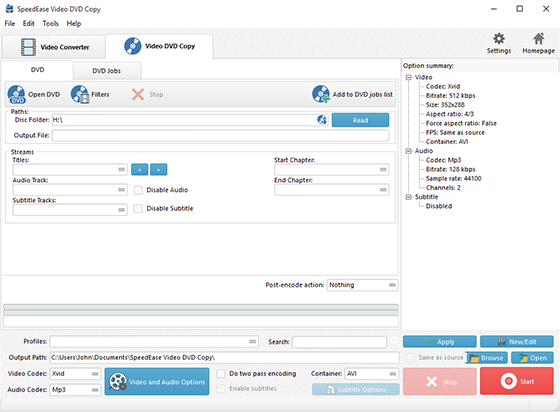Switch to the DVD tab
The height and width of the screenshot is (412, 560).
point(38,70)
